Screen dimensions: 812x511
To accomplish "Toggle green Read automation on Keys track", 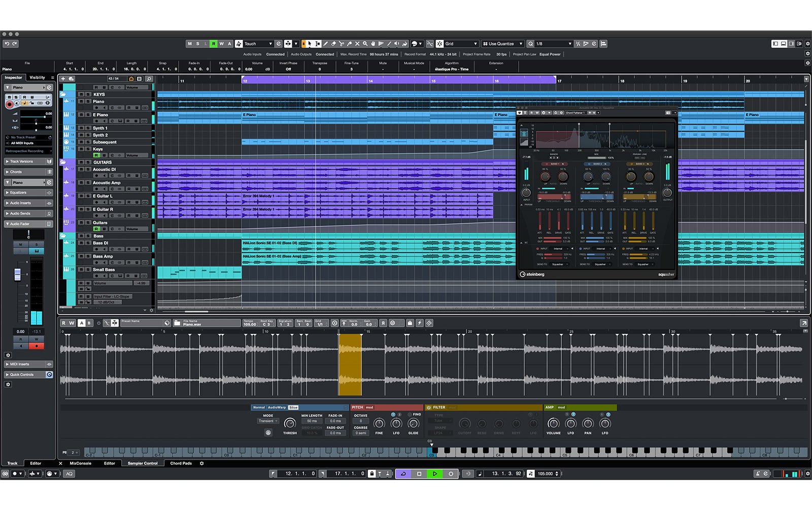I will tap(96, 155).
